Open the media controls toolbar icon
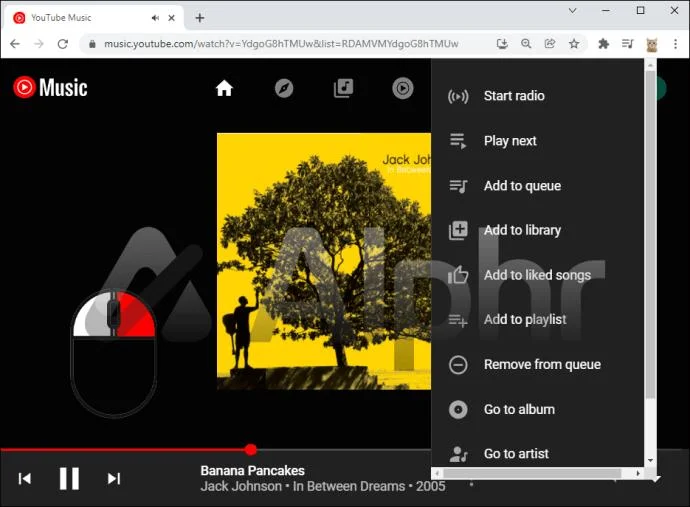Image resolution: width=690 pixels, height=507 pixels. point(628,44)
